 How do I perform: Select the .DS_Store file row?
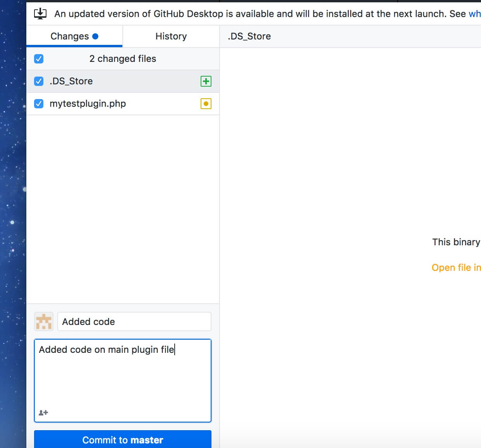click(x=123, y=81)
